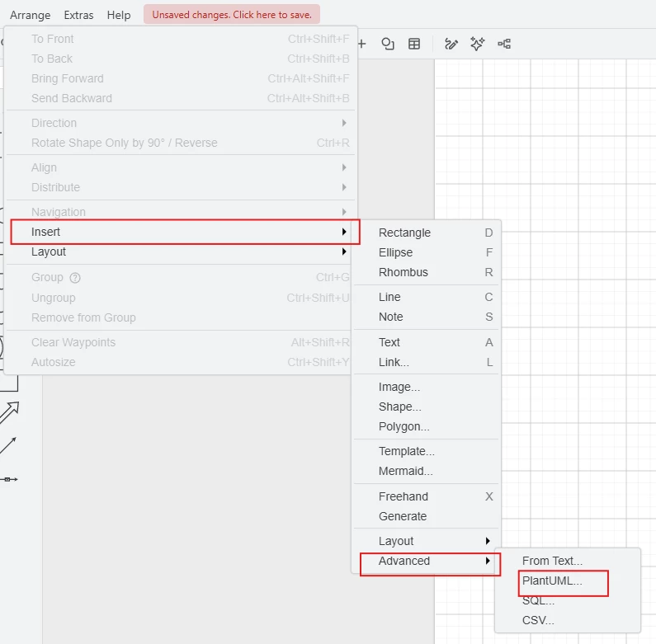The width and height of the screenshot is (656, 644).
Task: Choose Mermaid... menu entry
Action: [427, 472]
